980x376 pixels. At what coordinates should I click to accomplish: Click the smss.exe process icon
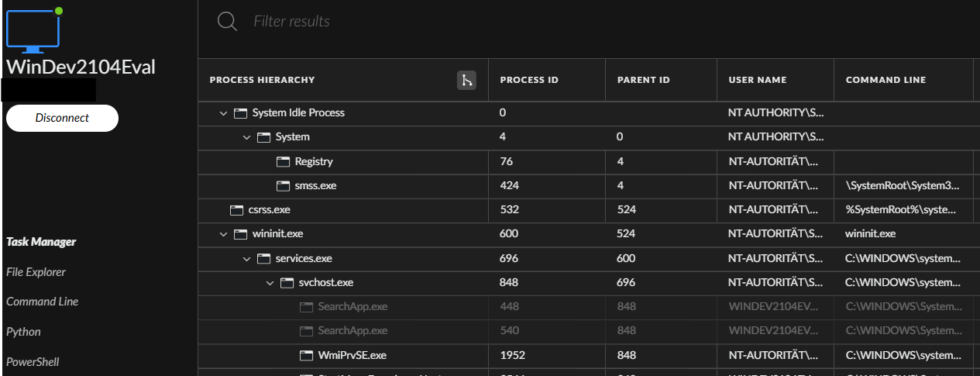point(283,186)
